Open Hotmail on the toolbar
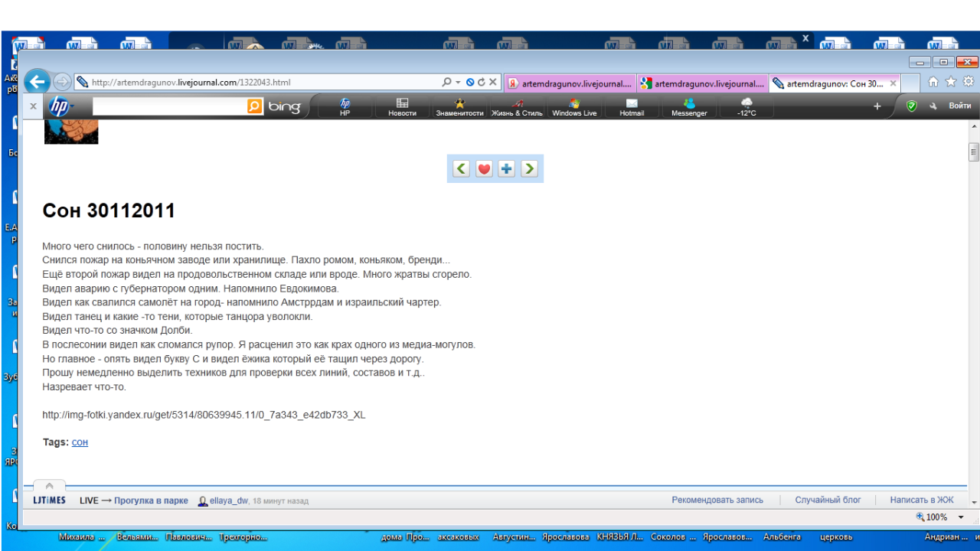This screenshot has height=551, width=980. pos(632,107)
